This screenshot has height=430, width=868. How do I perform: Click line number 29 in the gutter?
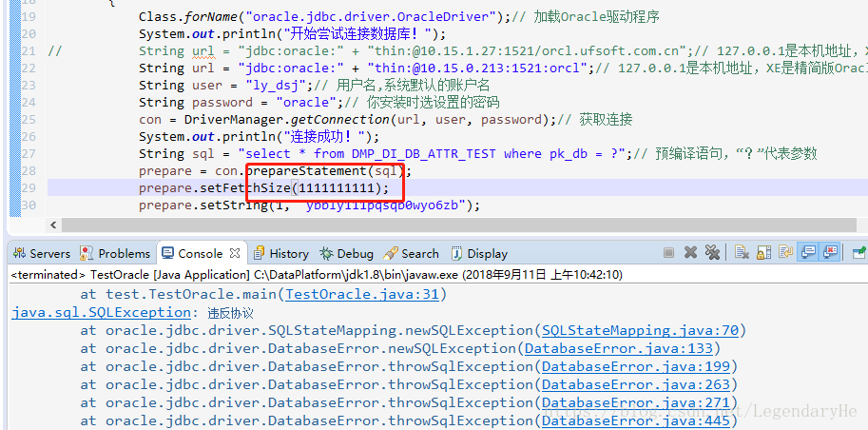point(29,188)
